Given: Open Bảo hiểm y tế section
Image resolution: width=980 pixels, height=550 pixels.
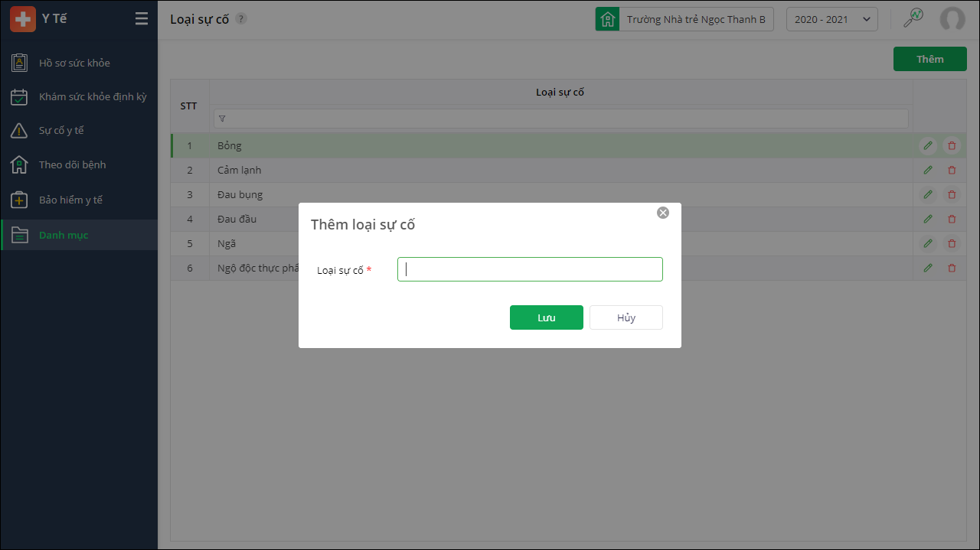Looking at the screenshot, I should click(70, 200).
